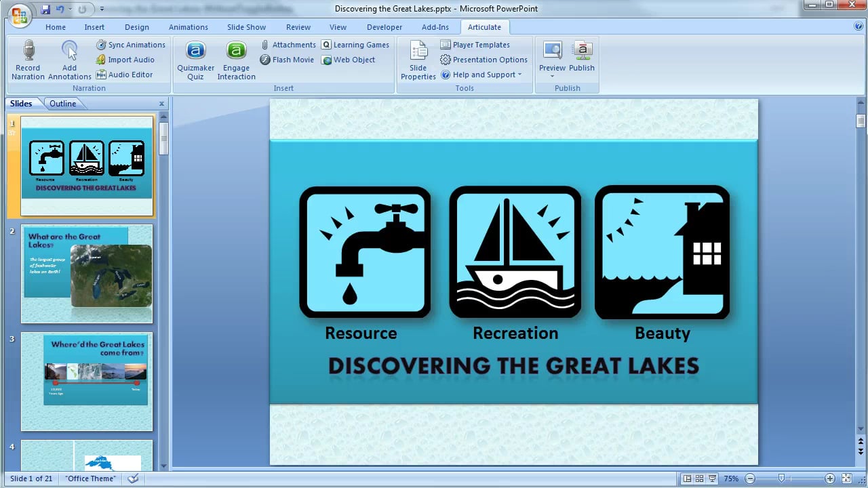Click the Office button logo
The width and height of the screenshot is (868, 488).
[20, 14]
